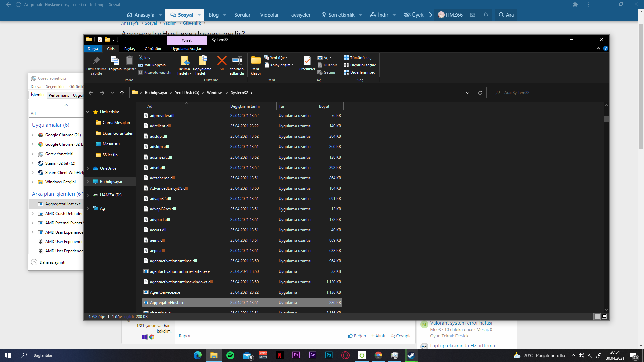Screen dimensions: 644x362
Task: Expand HAMZA (D:) drive node
Action: pyautogui.click(x=88, y=195)
